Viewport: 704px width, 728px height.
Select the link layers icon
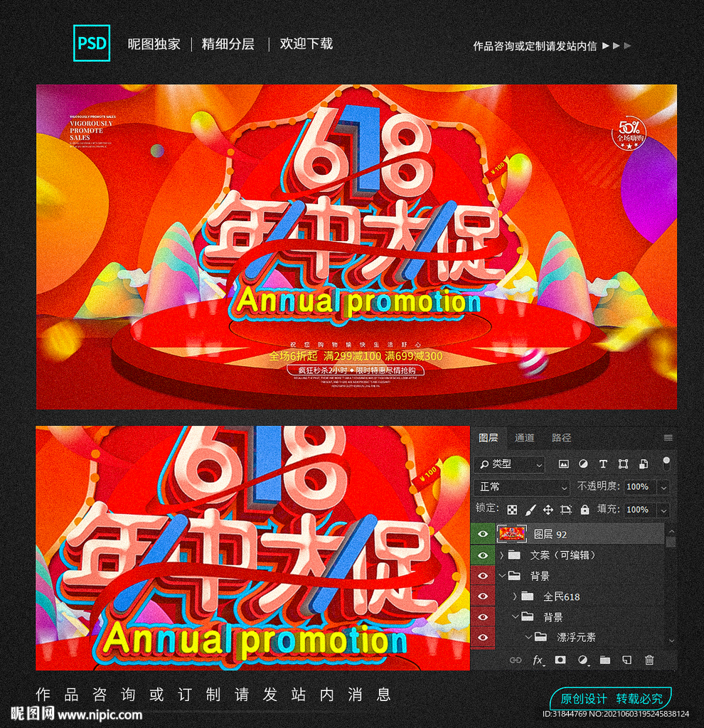[516, 660]
